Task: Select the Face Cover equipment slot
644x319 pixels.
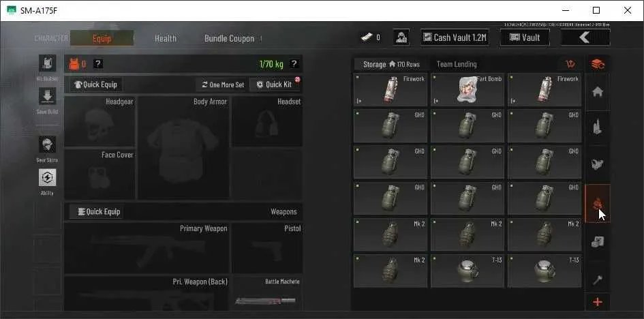Action: [99, 174]
